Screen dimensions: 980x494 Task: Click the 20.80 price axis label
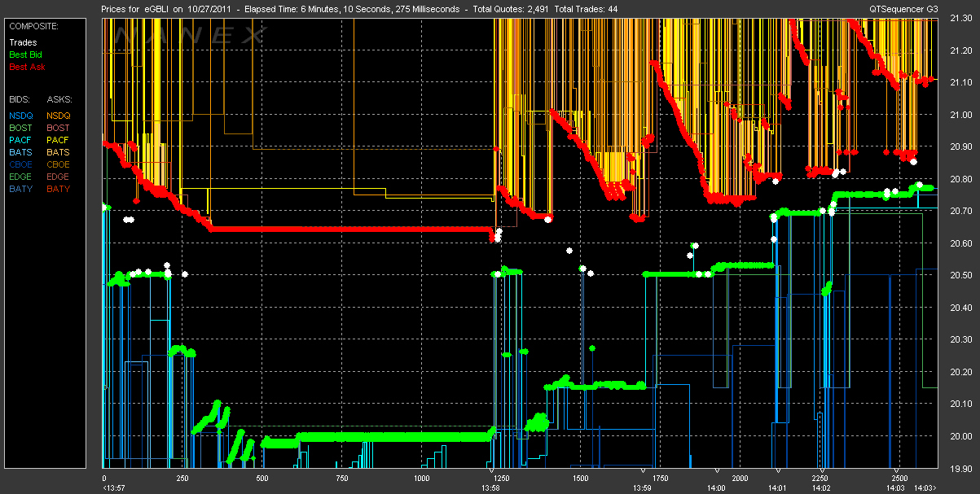coord(960,179)
